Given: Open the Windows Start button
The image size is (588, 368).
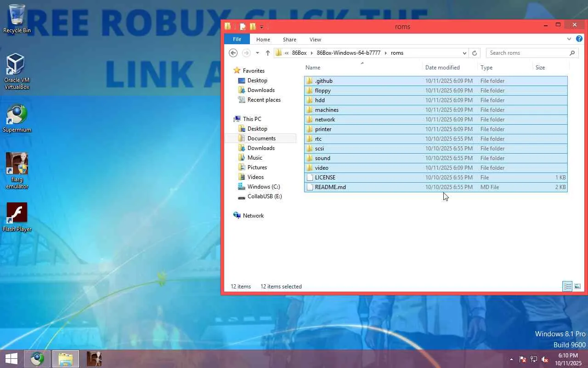Looking at the screenshot, I should pyautogui.click(x=11, y=359).
